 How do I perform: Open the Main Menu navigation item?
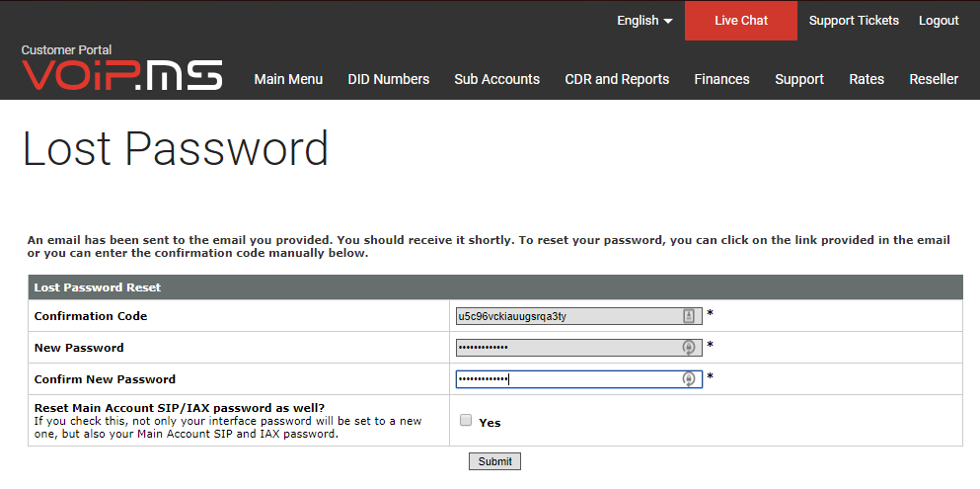(x=288, y=79)
